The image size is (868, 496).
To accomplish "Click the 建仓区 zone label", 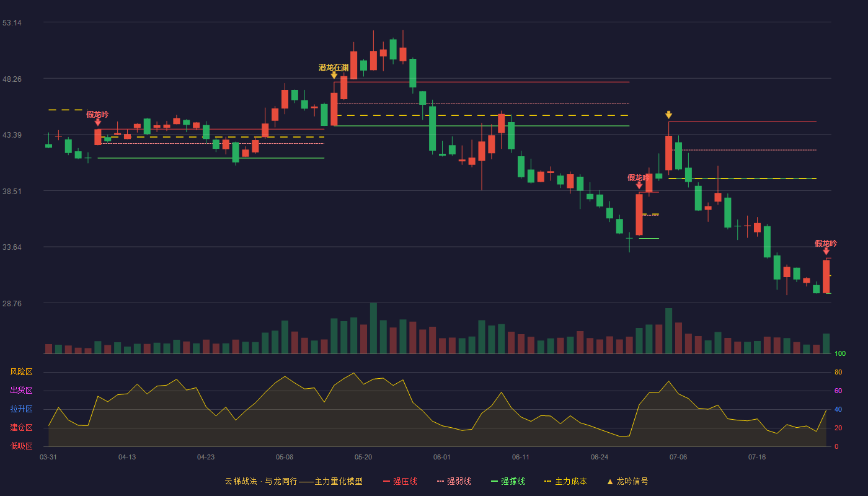I will click(x=22, y=428).
